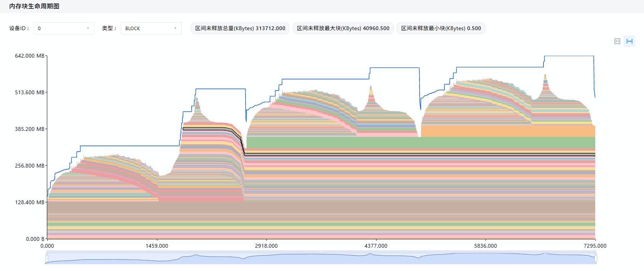This screenshot has height=271, width=644.
Task: Click the 类型 dropdown chevron arrow
Action: [x=175, y=28]
